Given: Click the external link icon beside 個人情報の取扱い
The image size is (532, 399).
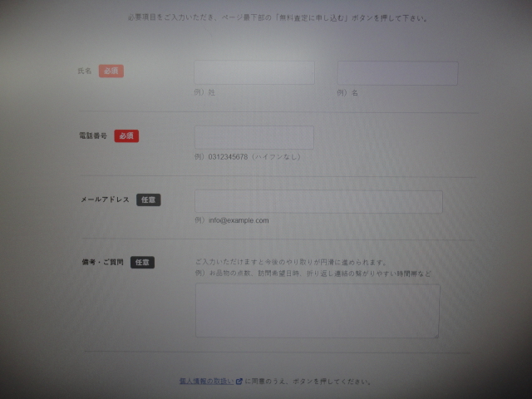Looking at the screenshot, I should [x=239, y=382].
